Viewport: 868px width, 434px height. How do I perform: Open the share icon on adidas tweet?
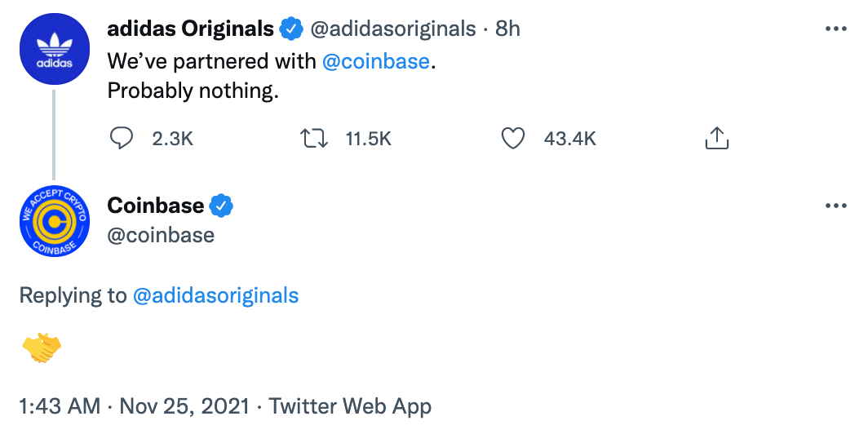tap(715, 139)
